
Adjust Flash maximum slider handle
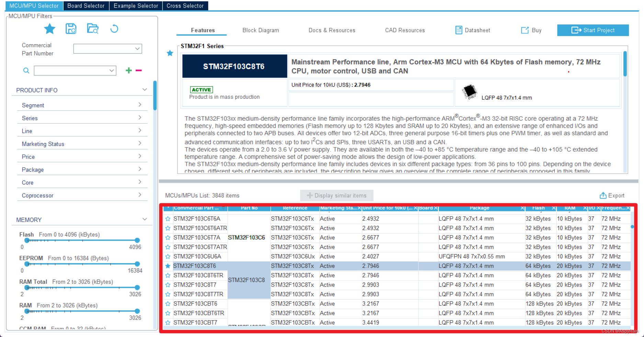pyautogui.click(x=137, y=240)
